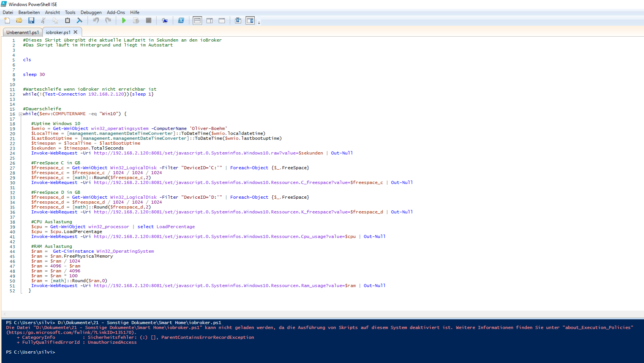The width and height of the screenshot is (644, 363).
Task: Show script pane on top layout
Action: click(197, 20)
